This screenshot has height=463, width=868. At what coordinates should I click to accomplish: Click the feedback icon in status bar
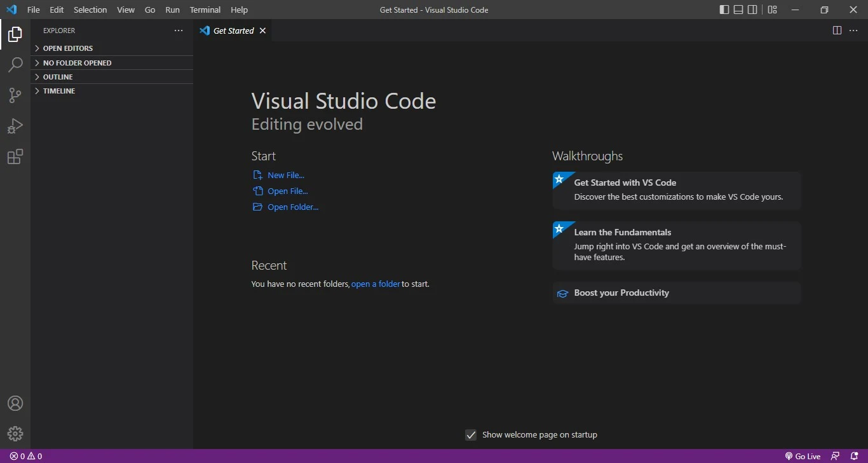836,456
